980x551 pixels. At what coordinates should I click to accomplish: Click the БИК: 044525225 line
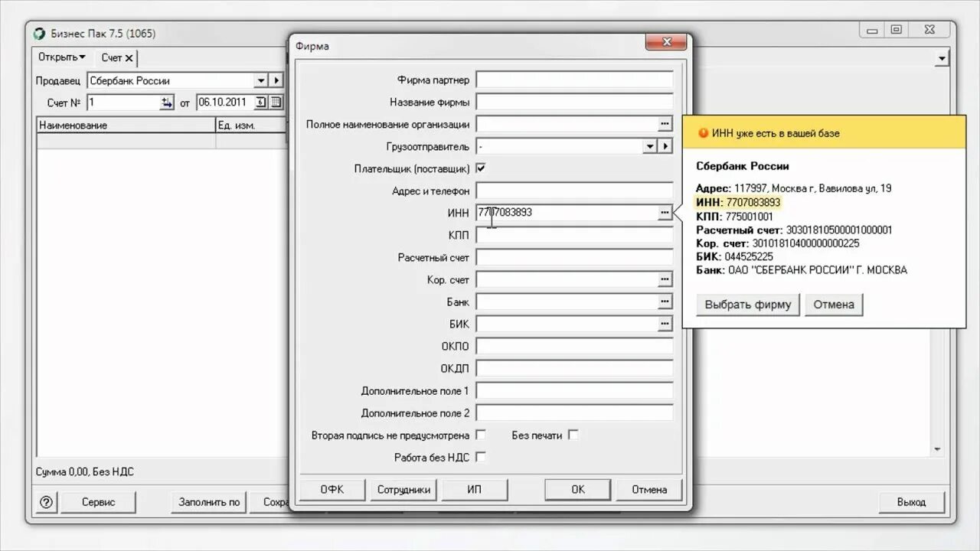734,256
